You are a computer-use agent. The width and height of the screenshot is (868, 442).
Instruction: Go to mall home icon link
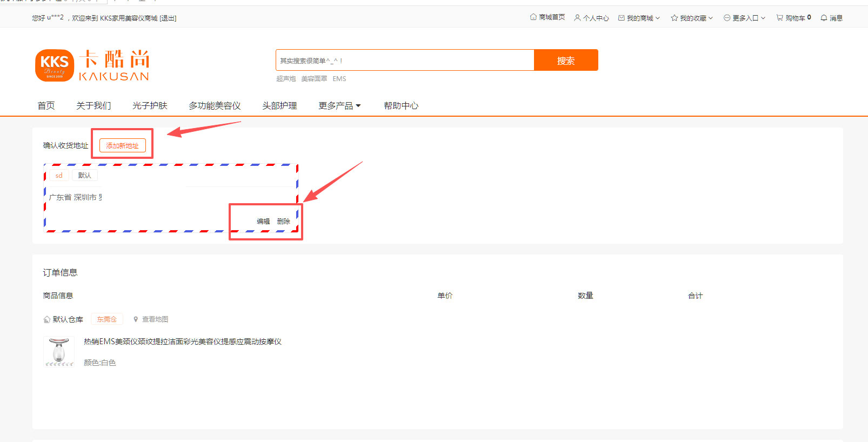click(533, 17)
